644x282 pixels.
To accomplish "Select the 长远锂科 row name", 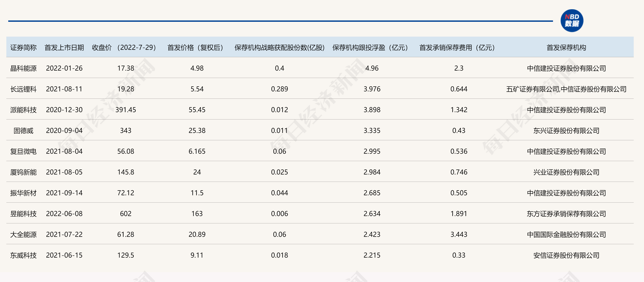I will [x=23, y=89].
